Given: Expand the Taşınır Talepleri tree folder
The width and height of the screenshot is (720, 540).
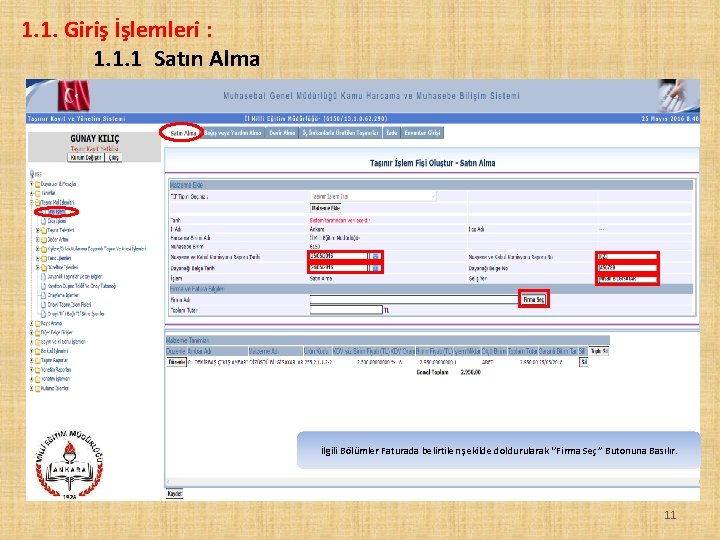Looking at the screenshot, I should click(x=38, y=231).
